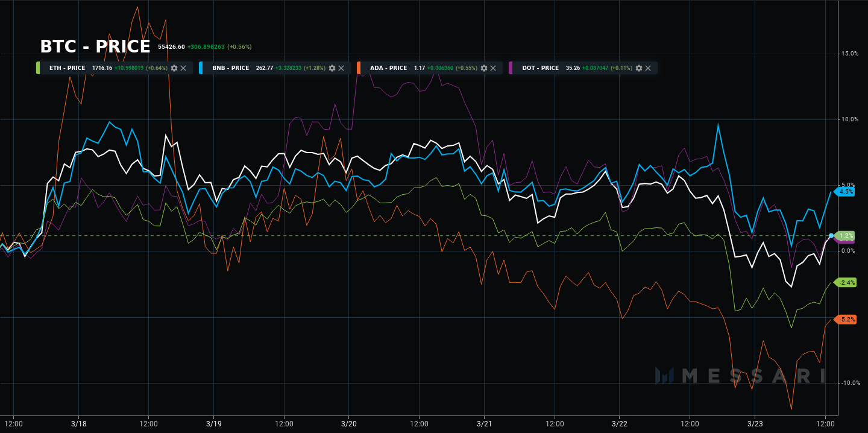Screen dimensions: 868x433
Task: Click the 15.0% y-axis label
Action: coord(850,54)
